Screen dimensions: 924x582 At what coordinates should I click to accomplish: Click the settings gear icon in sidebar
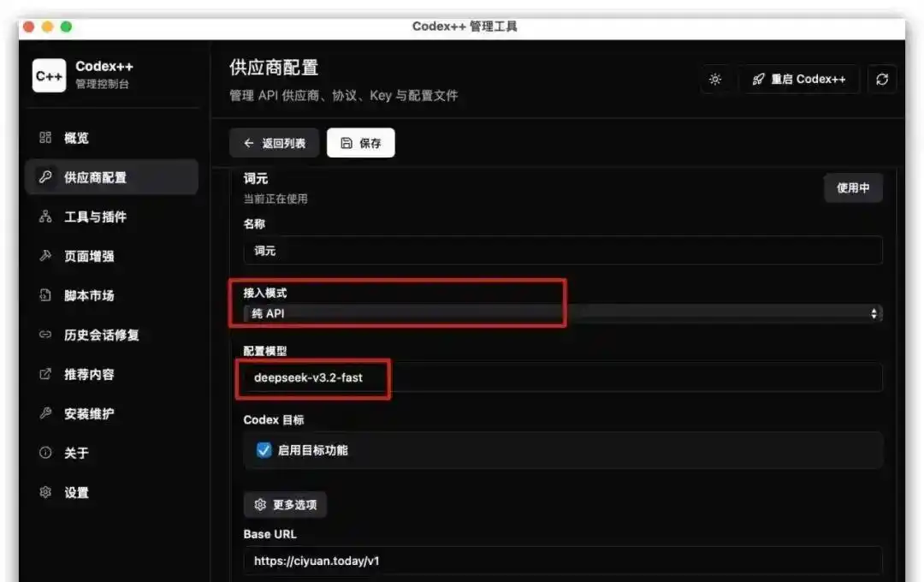pyautogui.click(x=45, y=492)
